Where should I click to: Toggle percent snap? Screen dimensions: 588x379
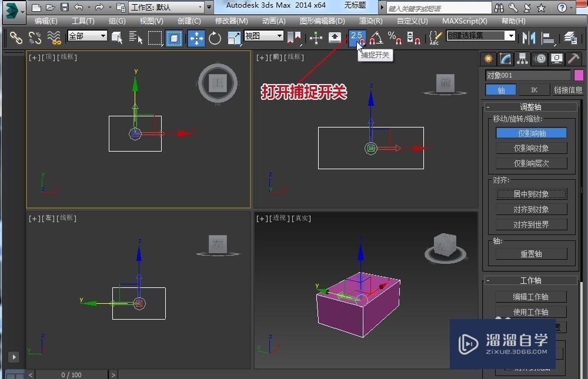[x=395, y=37]
